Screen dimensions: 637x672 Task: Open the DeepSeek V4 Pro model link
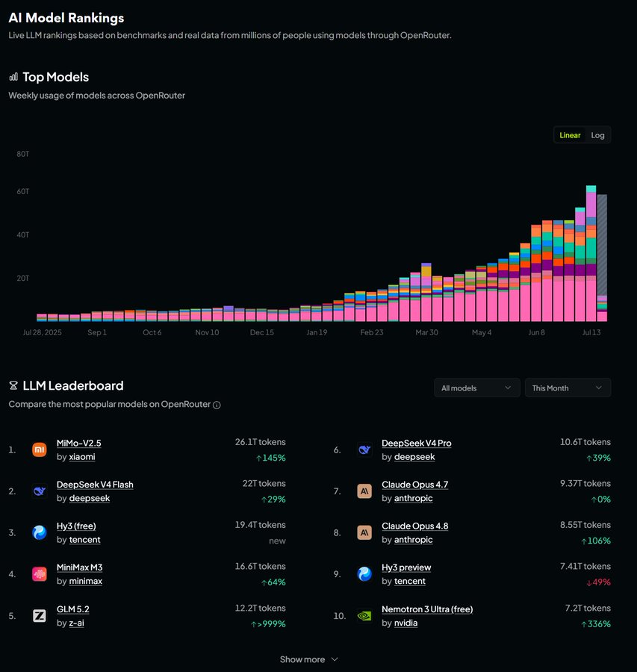tap(416, 443)
